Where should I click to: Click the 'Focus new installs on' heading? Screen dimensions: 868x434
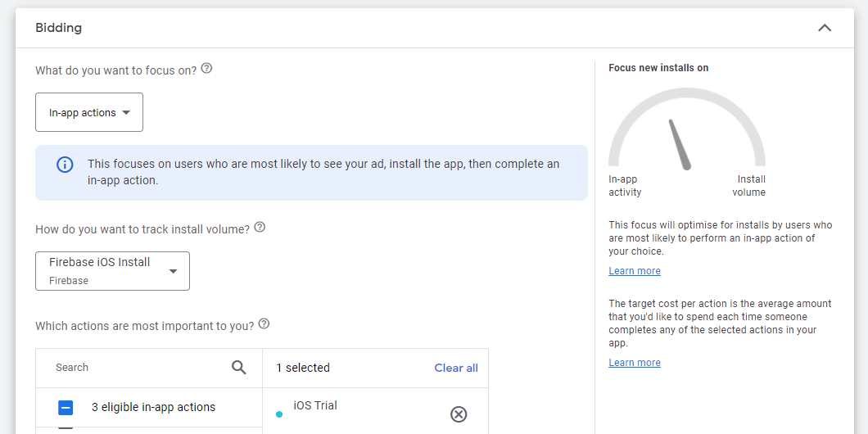658,67
